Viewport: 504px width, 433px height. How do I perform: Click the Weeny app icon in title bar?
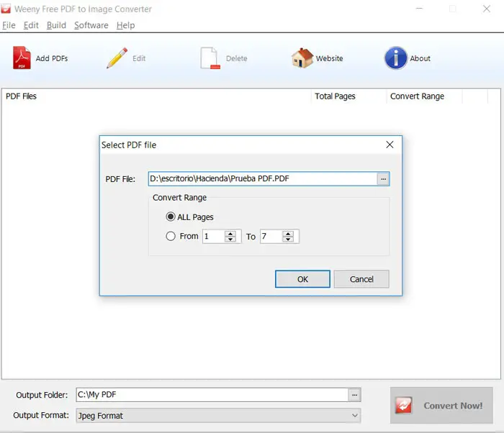pos(6,9)
